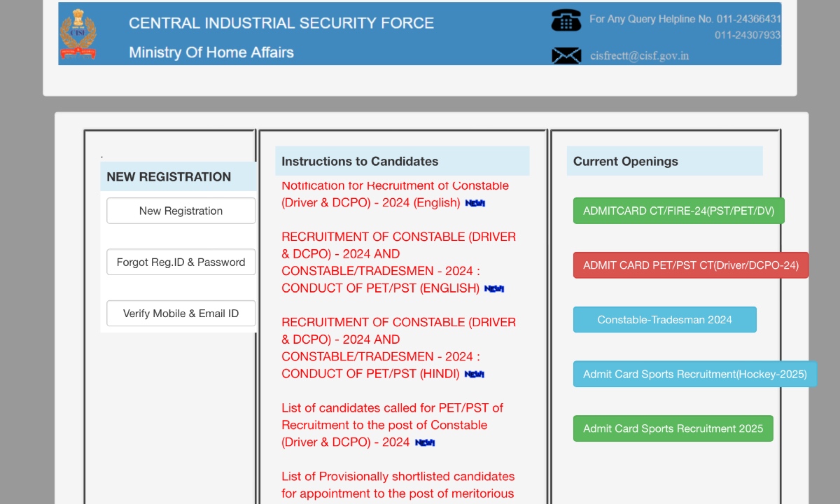Click the telephone helpline icon

[566, 20]
